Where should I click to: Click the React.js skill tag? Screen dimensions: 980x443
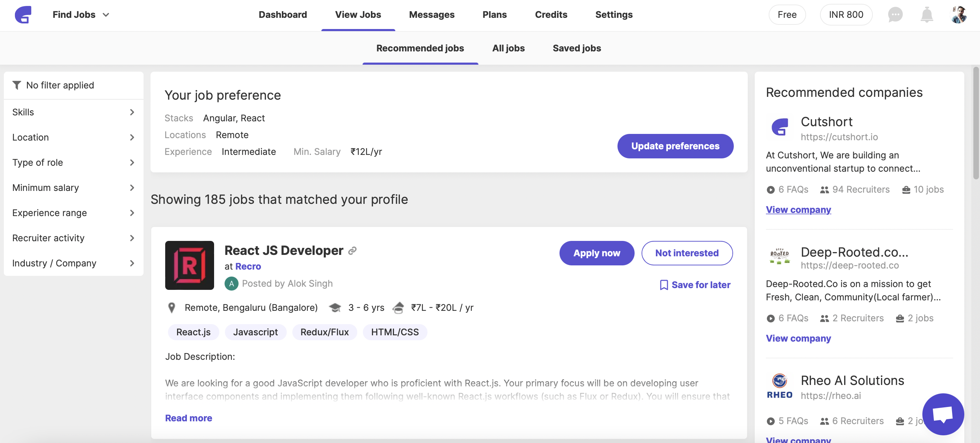[193, 332]
